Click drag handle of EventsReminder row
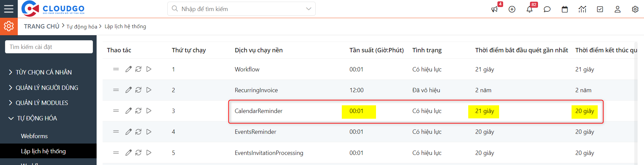Viewport: 644px width, 165px height. [116, 131]
